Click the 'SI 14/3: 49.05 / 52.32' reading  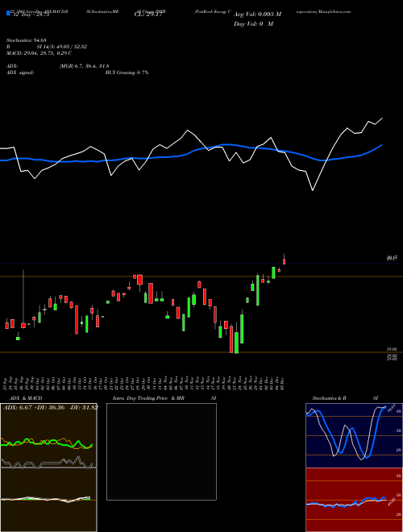click(x=62, y=47)
